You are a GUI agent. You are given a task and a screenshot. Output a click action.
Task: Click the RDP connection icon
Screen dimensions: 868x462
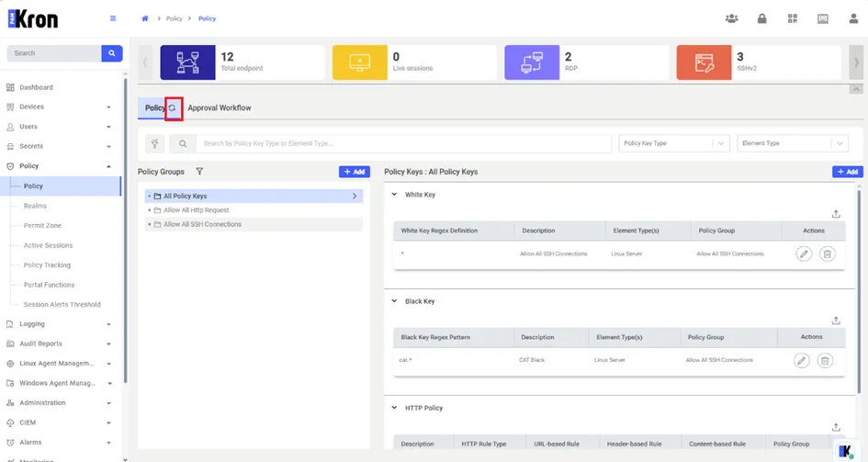[x=532, y=62]
